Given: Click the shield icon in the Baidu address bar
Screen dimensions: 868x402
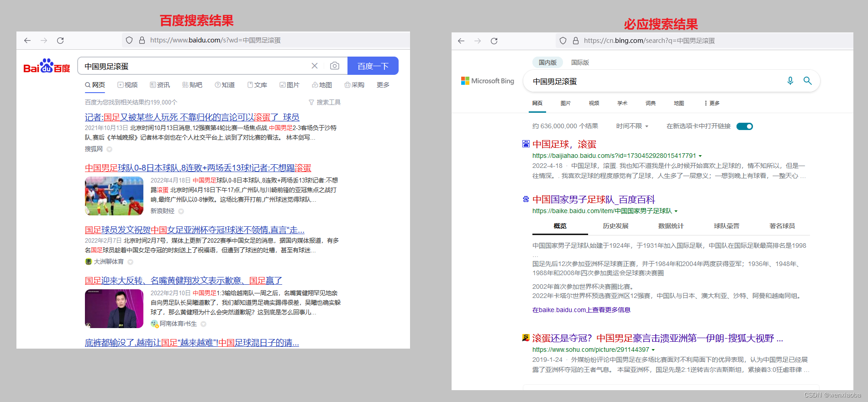Looking at the screenshot, I should [129, 40].
